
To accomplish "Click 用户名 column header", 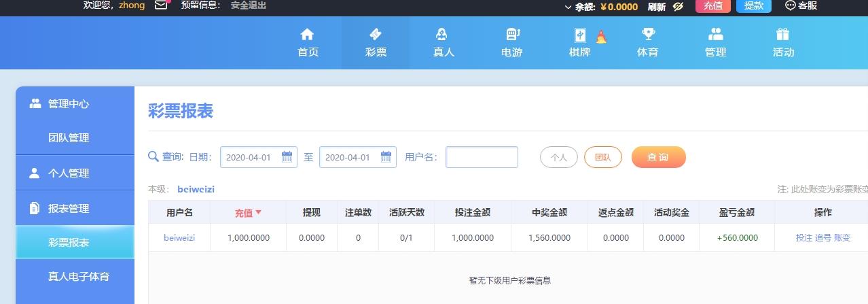I will pyautogui.click(x=179, y=212).
